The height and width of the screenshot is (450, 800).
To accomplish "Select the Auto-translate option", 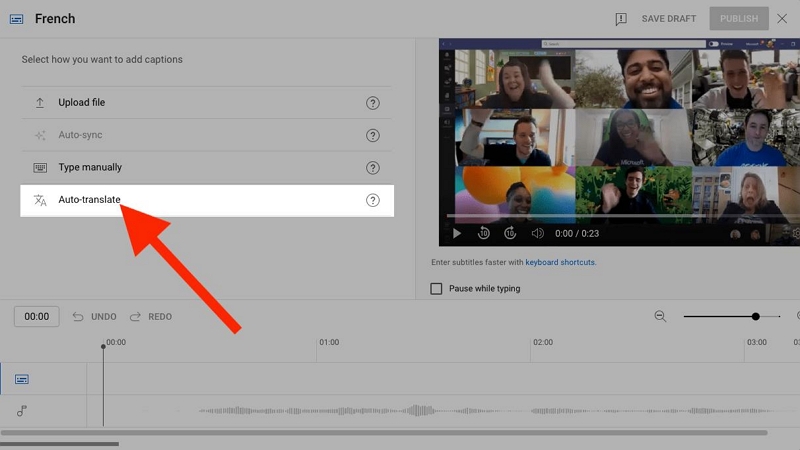I will tap(90, 200).
